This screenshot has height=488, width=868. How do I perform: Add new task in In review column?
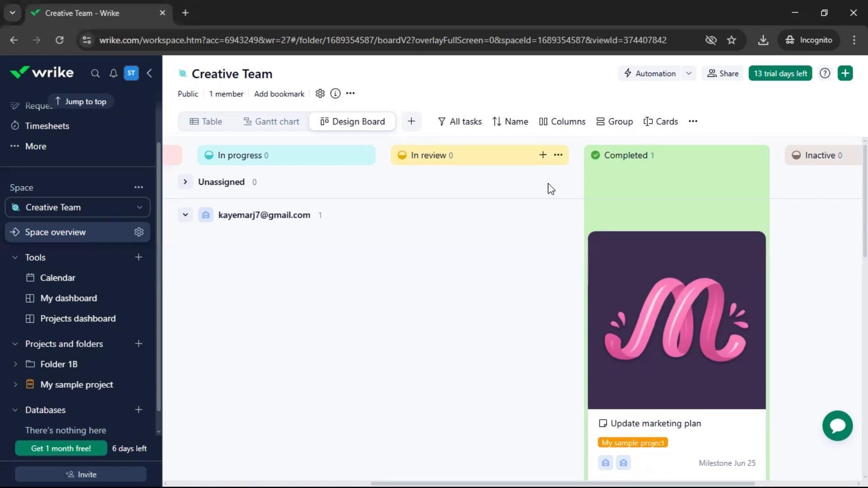[542, 155]
